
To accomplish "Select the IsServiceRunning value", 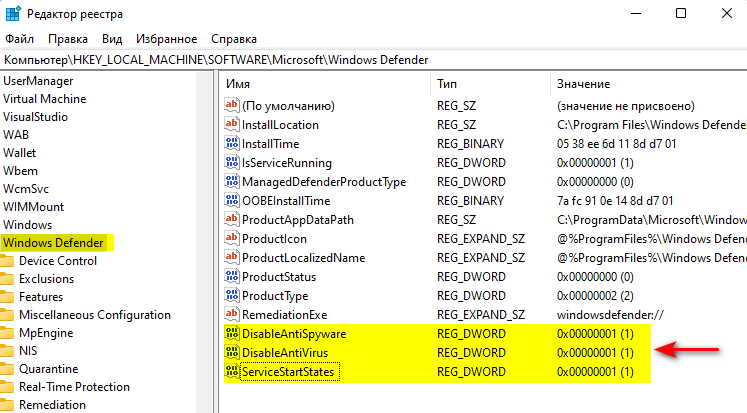I will point(286,163).
